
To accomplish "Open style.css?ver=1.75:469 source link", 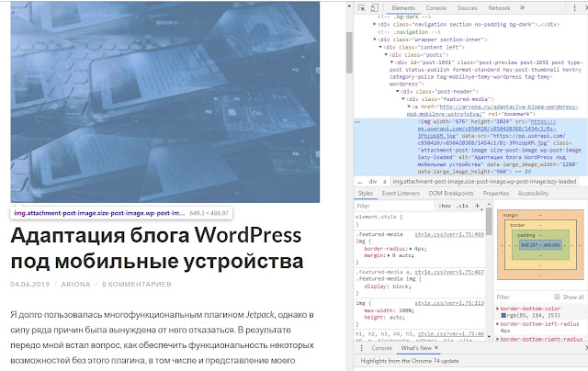I will pos(449,234).
